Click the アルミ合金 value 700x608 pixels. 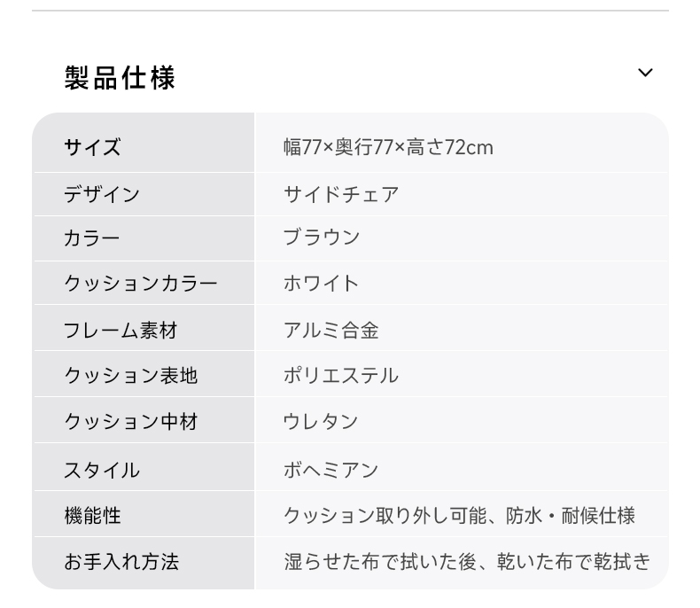click(331, 331)
